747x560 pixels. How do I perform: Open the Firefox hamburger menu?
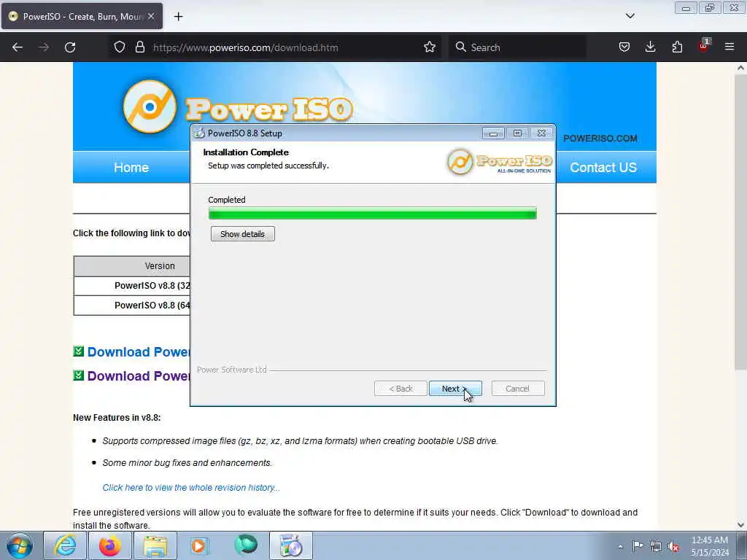point(729,47)
